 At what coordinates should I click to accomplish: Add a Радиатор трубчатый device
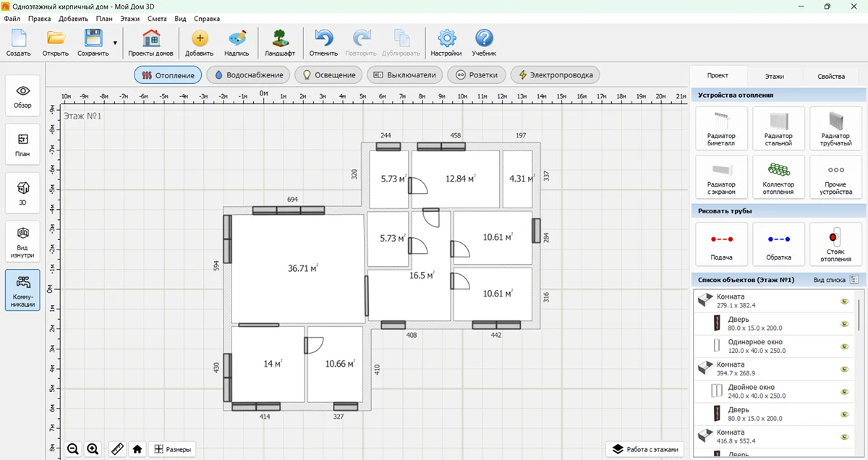pos(835,128)
